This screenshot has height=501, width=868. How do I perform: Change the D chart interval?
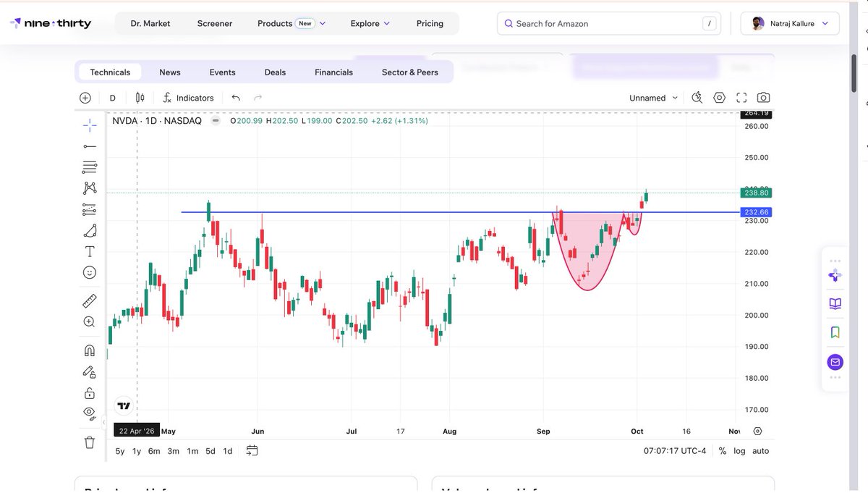point(113,98)
